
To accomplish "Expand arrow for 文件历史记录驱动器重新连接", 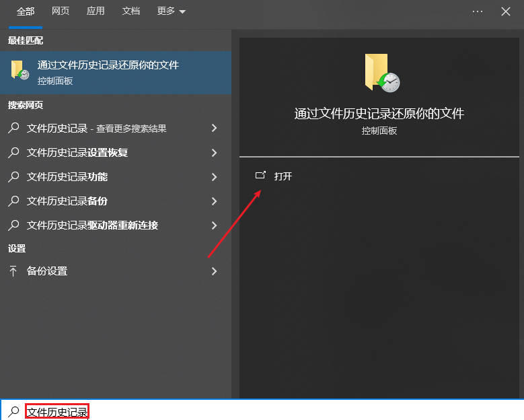I will point(214,225).
